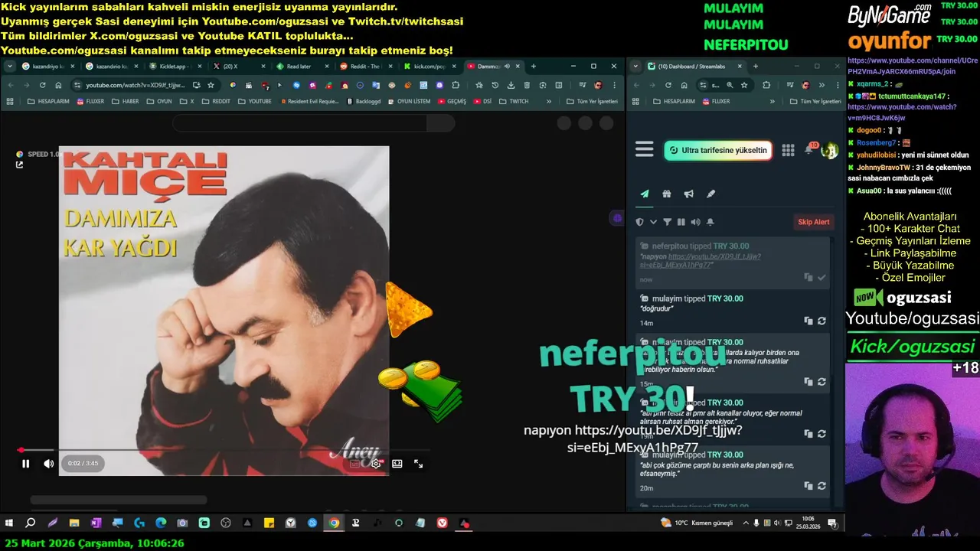980x551 pixels.
Task: Select the gift box tab
Action: tap(667, 194)
